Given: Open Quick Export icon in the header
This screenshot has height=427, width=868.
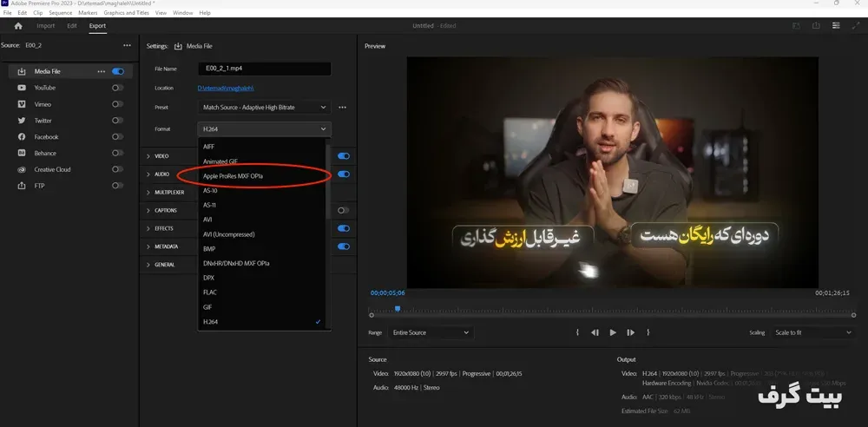Looking at the screenshot, I should tap(816, 25).
